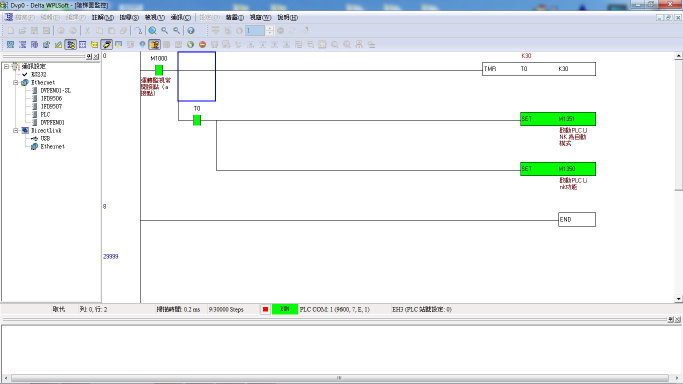Click the blue magnifier icon in toolbar
Image resolution: width=683 pixels, height=384 pixels.
tap(152, 30)
